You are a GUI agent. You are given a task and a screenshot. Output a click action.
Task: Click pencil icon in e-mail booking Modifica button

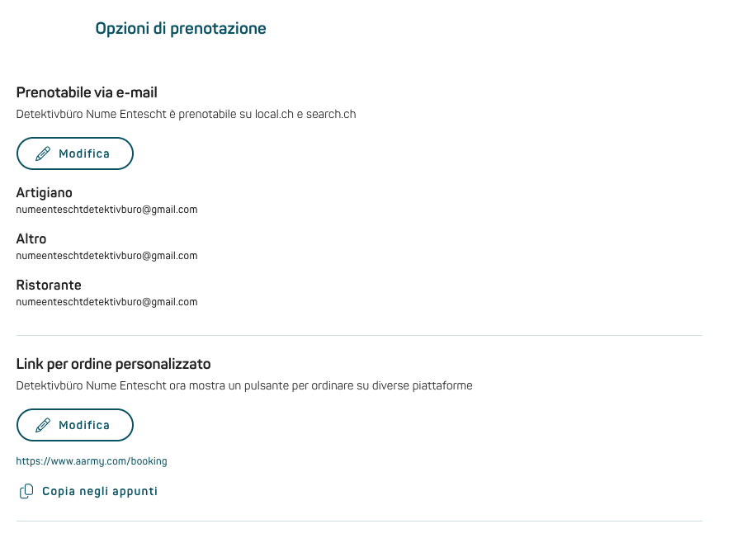point(42,153)
